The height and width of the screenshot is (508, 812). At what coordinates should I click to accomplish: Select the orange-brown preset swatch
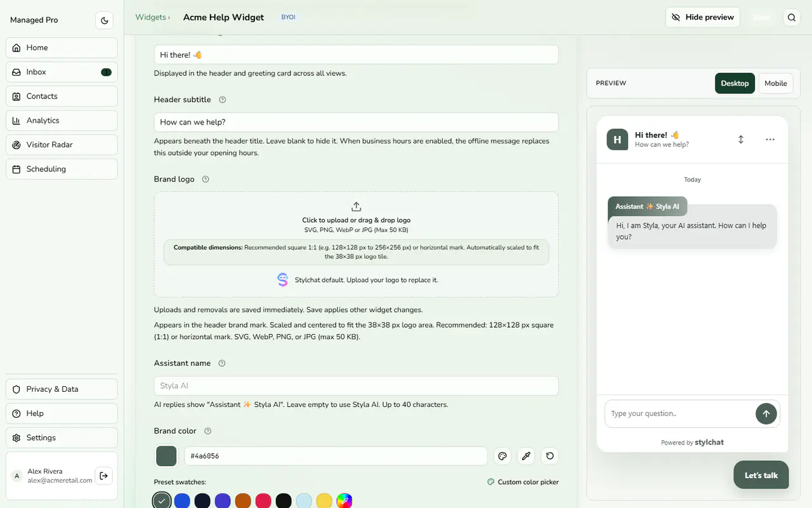tap(243, 501)
